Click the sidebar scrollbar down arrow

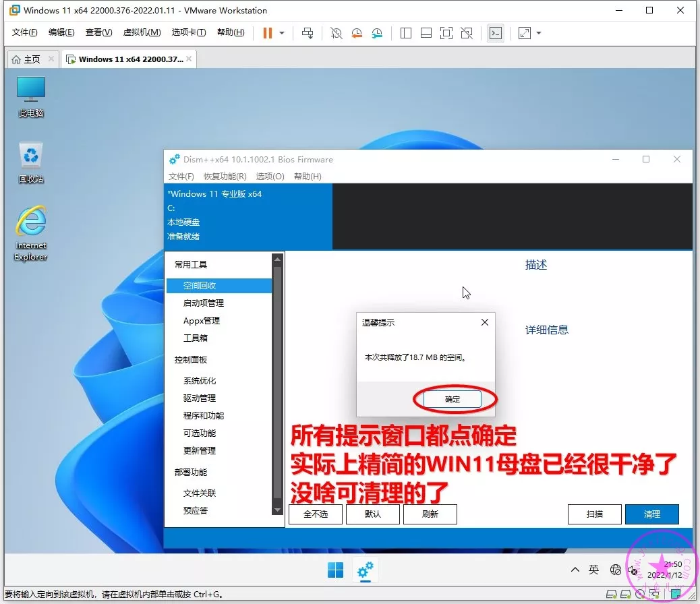[277, 511]
